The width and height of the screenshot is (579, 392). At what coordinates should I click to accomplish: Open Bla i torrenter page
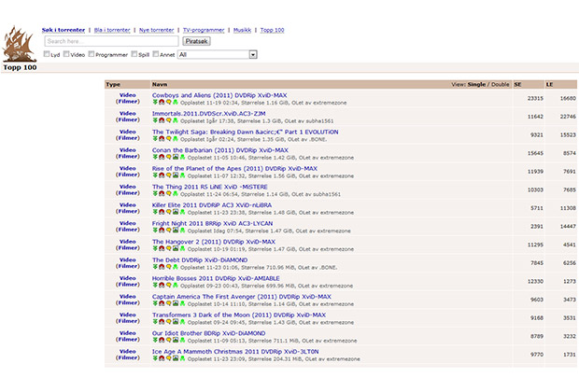tap(112, 30)
